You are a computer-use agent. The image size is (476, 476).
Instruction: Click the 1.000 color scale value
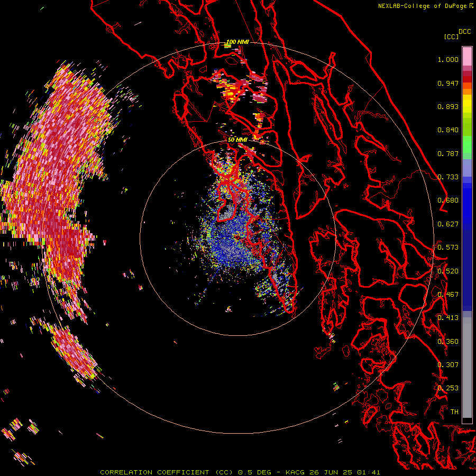[448, 59]
